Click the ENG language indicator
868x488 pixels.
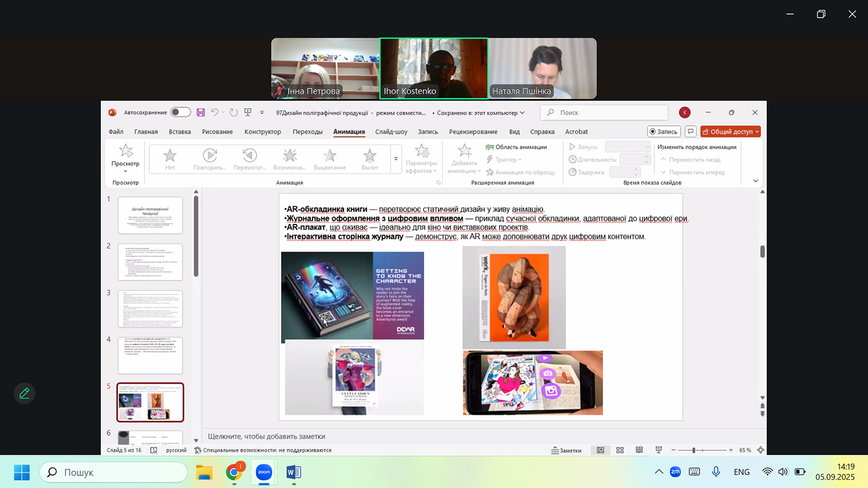[742, 472]
